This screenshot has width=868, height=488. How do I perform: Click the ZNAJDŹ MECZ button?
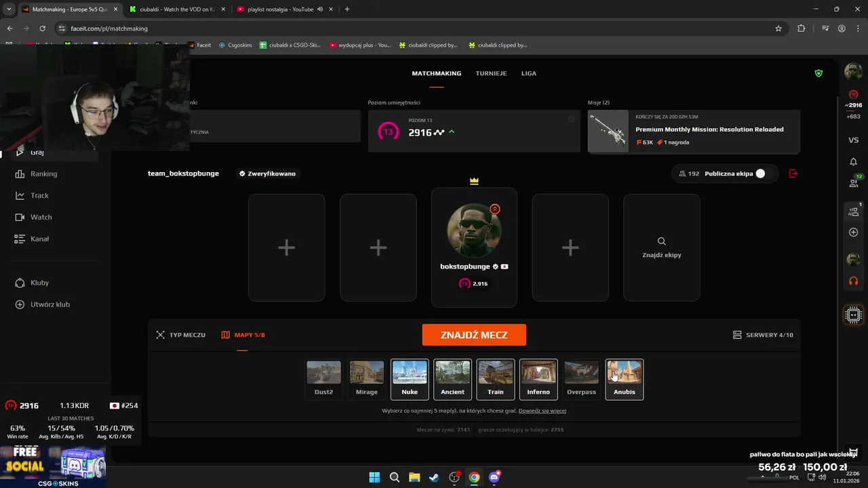pos(474,335)
